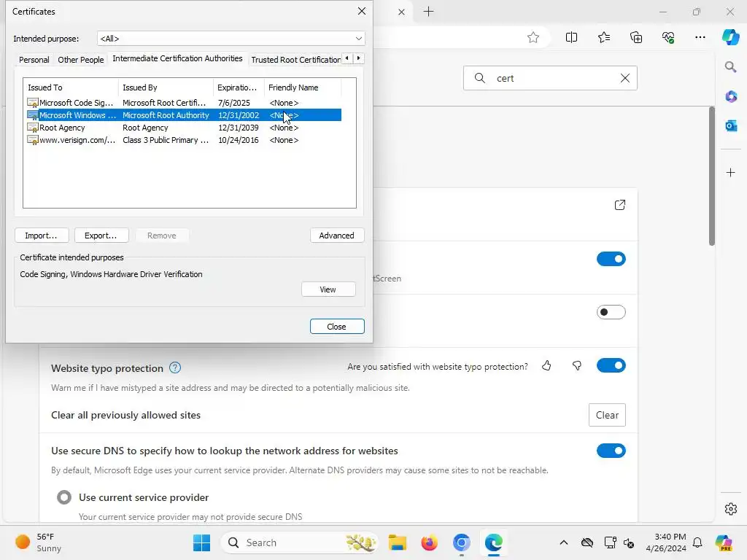Click the external link icon in settings card
Viewport: 747px width, 560px height.
click(620, 205)
